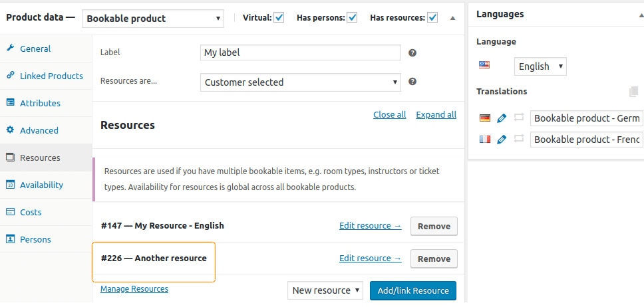Open the New resource dropdown
Viewport: 644px width, 307px height.
click(x=325, y=290)
